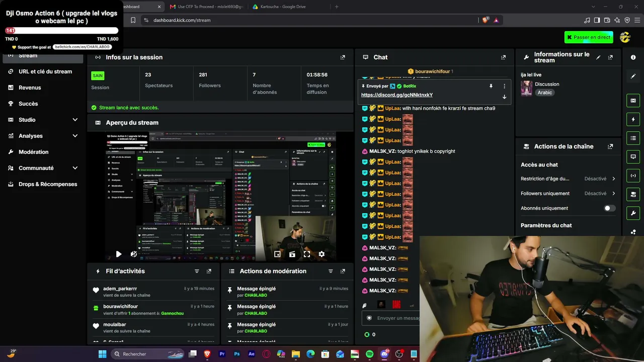644x362 pixels.
Task: Open the ba9chich.com support goal link
Action: (x=82, y=47)
